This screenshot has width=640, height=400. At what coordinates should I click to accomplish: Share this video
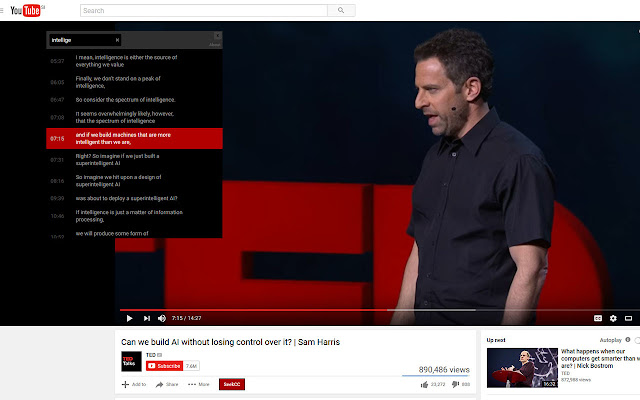tap(167, 384)
